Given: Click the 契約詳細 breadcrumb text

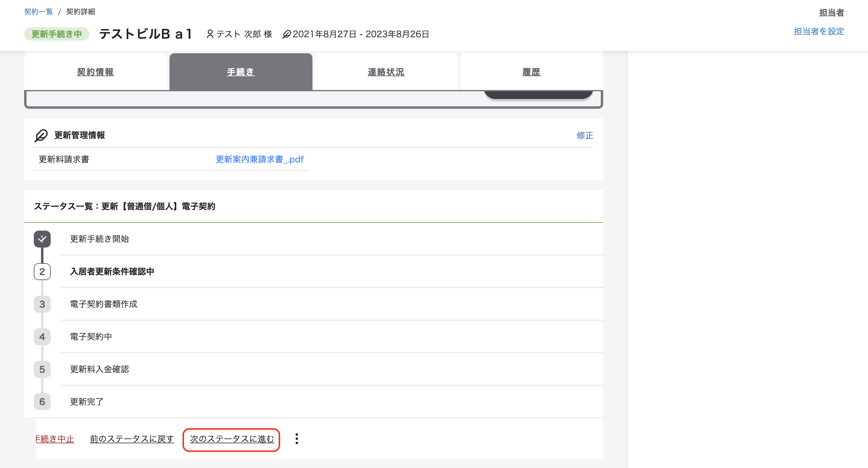Looking at the screenshot, I should [81, 12].
